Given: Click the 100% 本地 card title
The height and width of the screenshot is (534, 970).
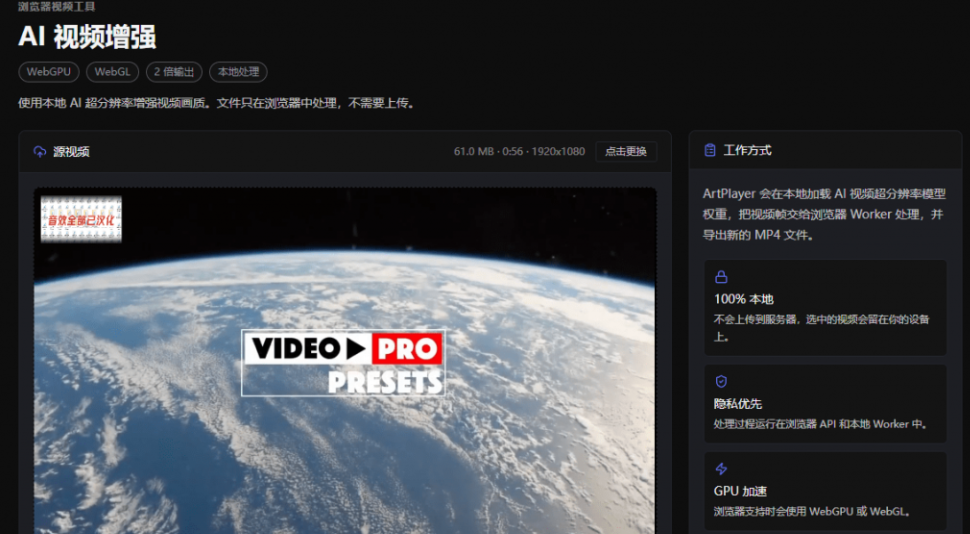Looking at the screenshot, I should [x=744, y=299].
